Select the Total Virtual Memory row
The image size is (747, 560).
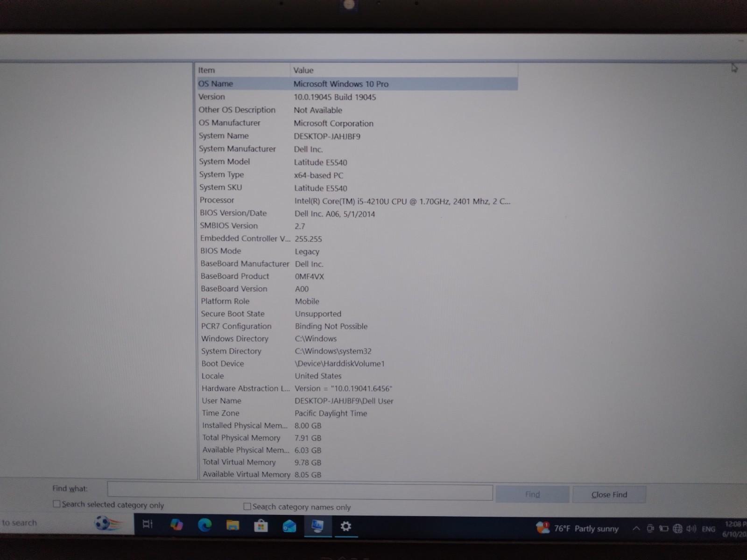coord(357,462)
